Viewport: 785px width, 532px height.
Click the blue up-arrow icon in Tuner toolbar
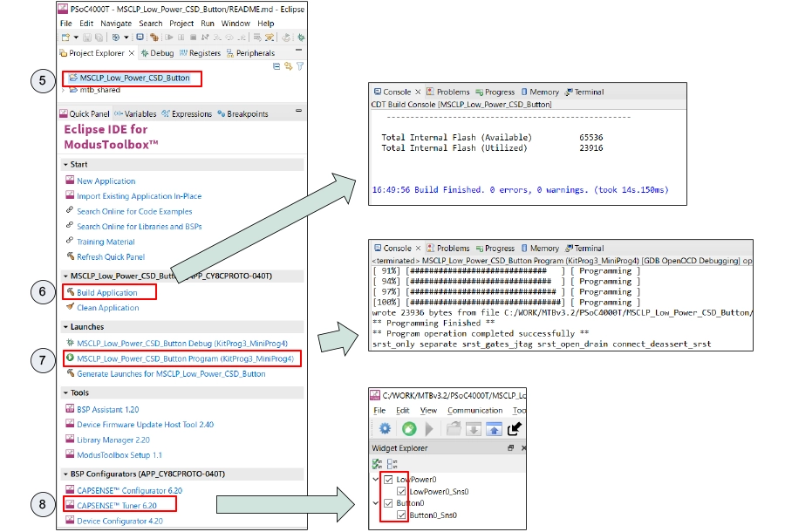(x=494, y=429)
